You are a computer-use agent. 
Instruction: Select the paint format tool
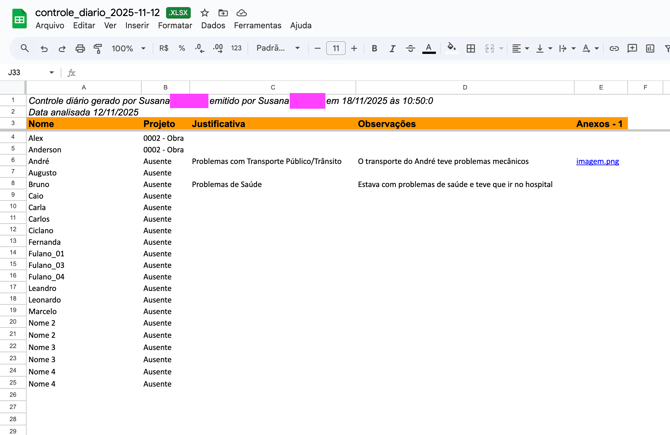pos(98,48)
